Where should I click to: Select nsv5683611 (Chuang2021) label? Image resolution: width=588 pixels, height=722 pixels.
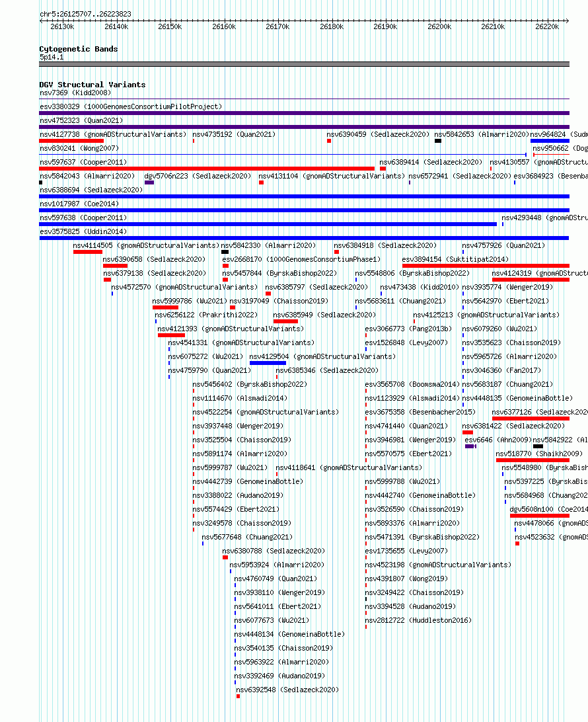pos(400,300)
